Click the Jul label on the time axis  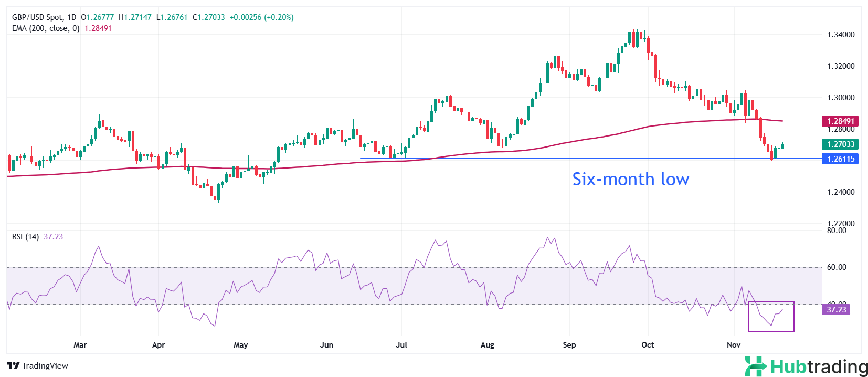401,345
